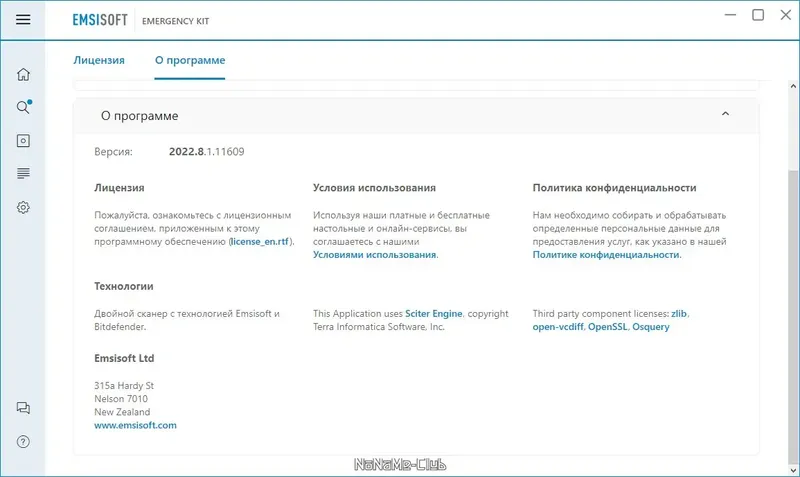The height and width of the screenshot is (477, 800).
Task: Go to the Home overview icon
Action: pyautogui.click(x=23, y=74)
